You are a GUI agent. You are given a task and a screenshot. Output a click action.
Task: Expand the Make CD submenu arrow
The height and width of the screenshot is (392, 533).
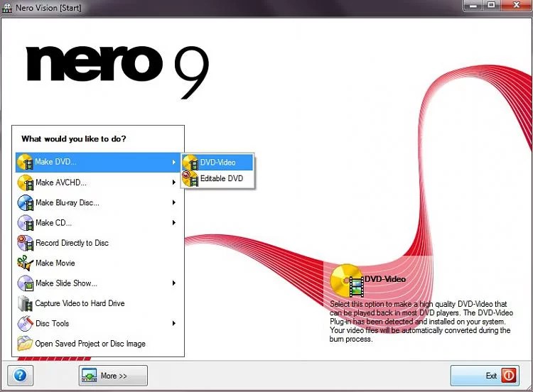173,223
